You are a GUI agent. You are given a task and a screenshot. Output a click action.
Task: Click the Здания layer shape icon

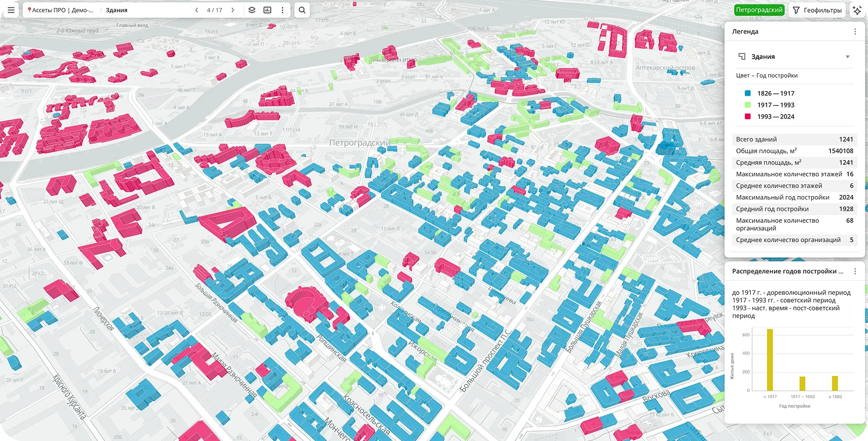tap(742, 56)
